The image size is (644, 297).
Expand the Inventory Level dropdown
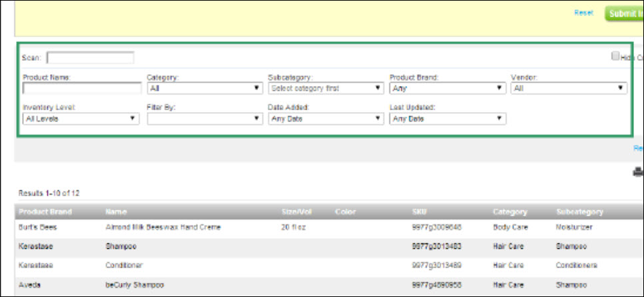coord(81,119)
